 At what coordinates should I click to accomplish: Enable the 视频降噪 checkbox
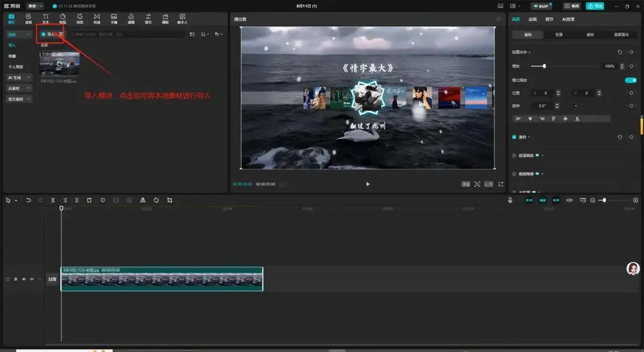tap(515, 174)
